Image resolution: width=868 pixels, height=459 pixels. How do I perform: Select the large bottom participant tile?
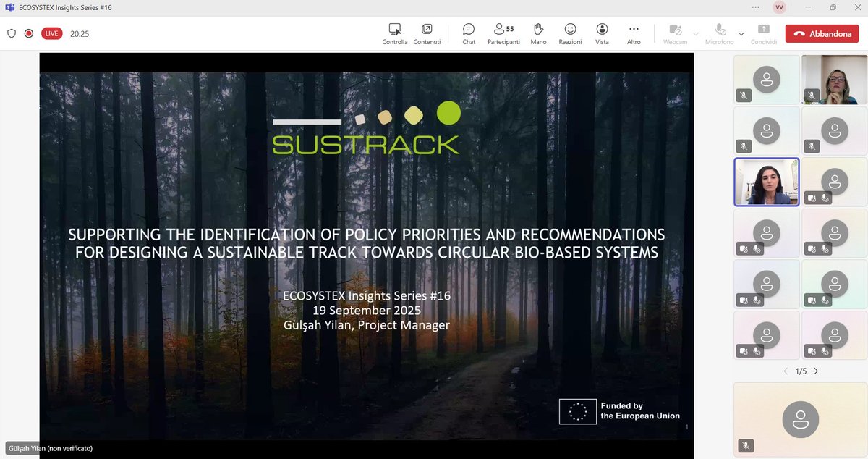click(x=801, y=419)
